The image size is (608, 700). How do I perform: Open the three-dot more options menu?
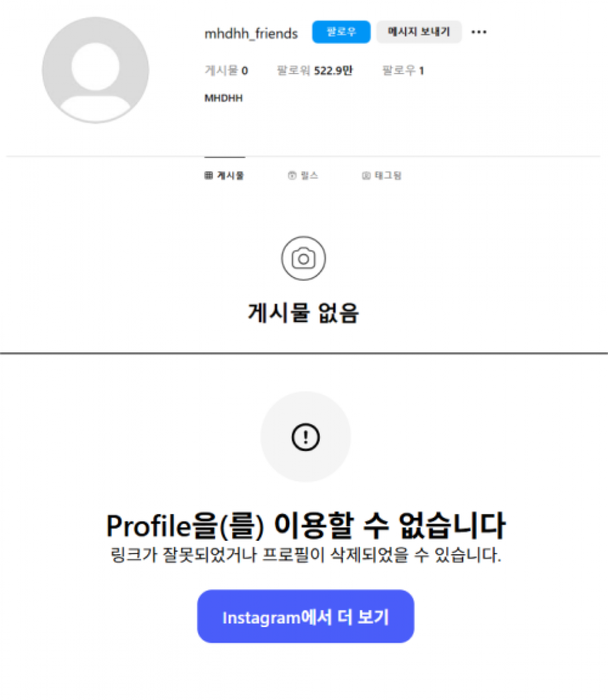[x=478, y=32]
